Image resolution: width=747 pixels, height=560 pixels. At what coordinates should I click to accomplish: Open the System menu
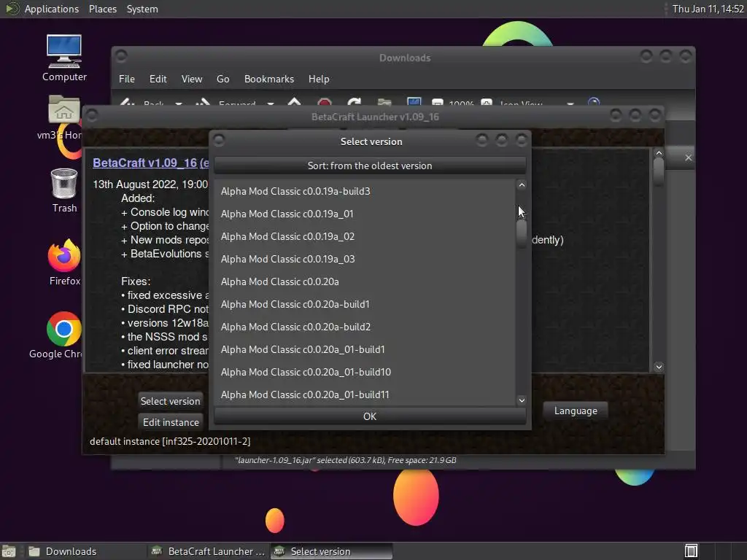tap(142, 9)
